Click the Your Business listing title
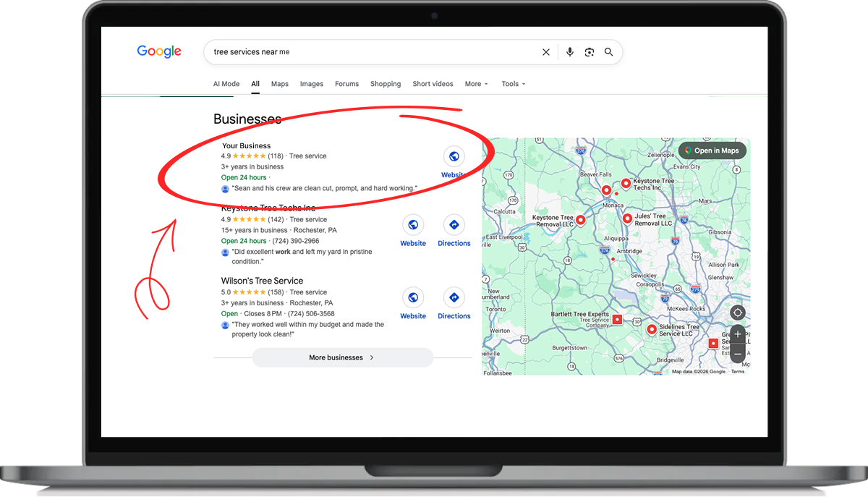Screen dimensions: 868x497 tap(246, 145)
